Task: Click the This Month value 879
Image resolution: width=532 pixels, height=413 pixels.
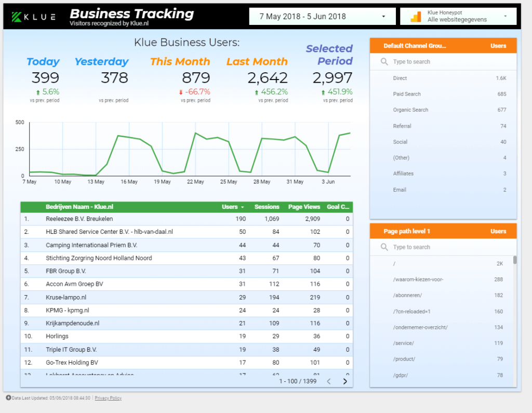Action: 196,78
